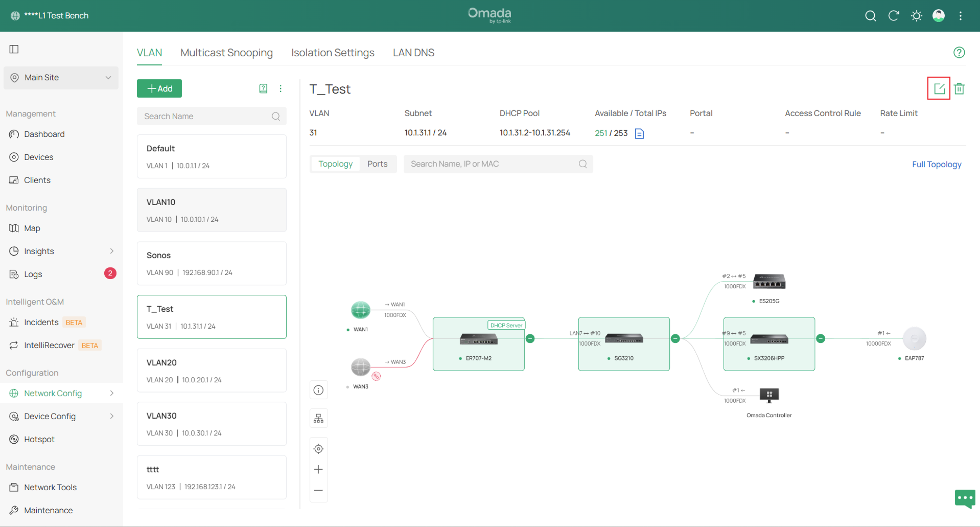
Task: Refresh the page via header refresh icon
Action: (x=893, y=16)
